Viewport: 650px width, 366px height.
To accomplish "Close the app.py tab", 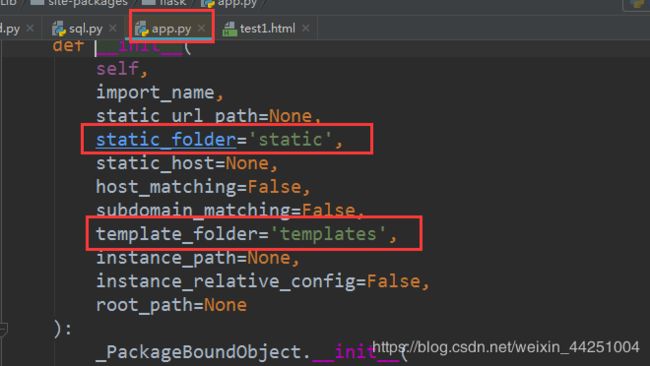I will [x=201, y=28].
